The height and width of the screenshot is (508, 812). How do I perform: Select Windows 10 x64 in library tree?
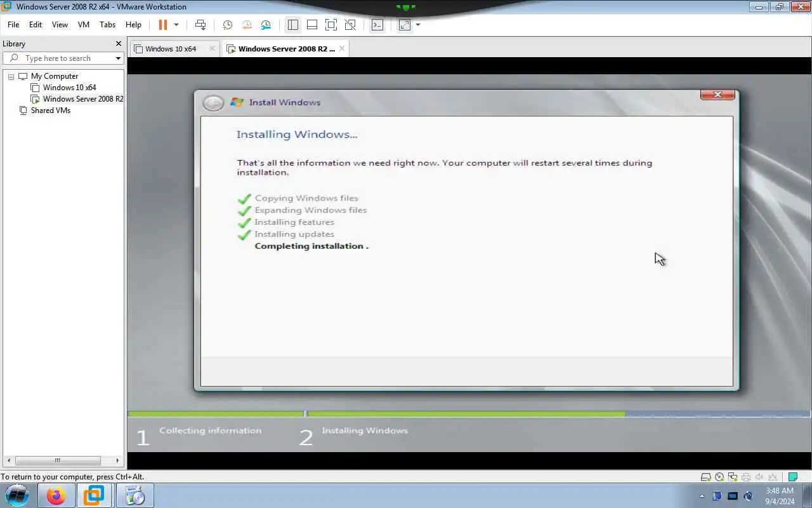69,88
